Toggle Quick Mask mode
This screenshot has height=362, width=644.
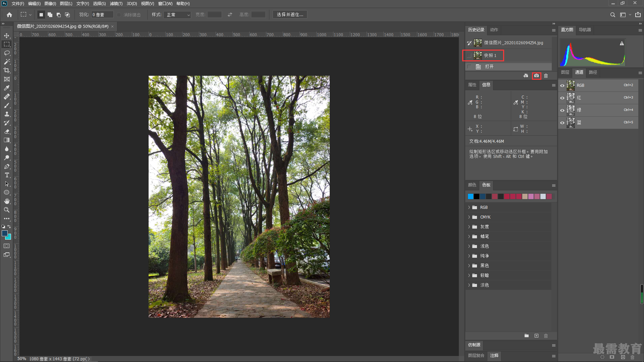click(7, 246)
